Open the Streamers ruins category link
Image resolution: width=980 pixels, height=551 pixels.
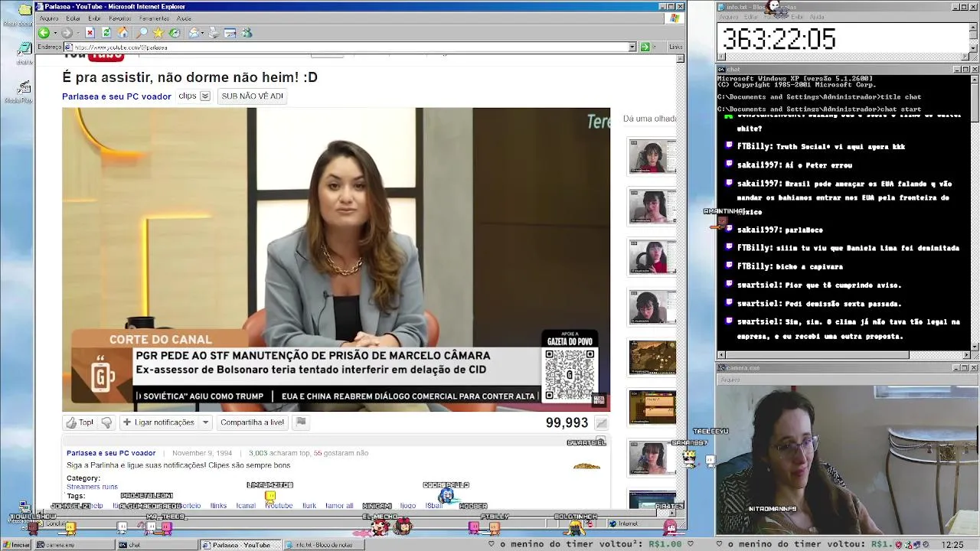click(92, 487)
